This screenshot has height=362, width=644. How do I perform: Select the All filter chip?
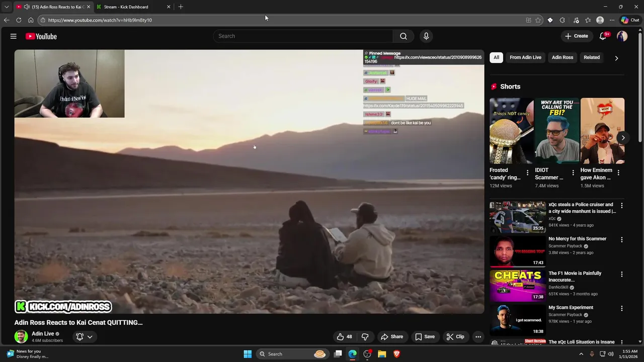click(x=496, y=57)
